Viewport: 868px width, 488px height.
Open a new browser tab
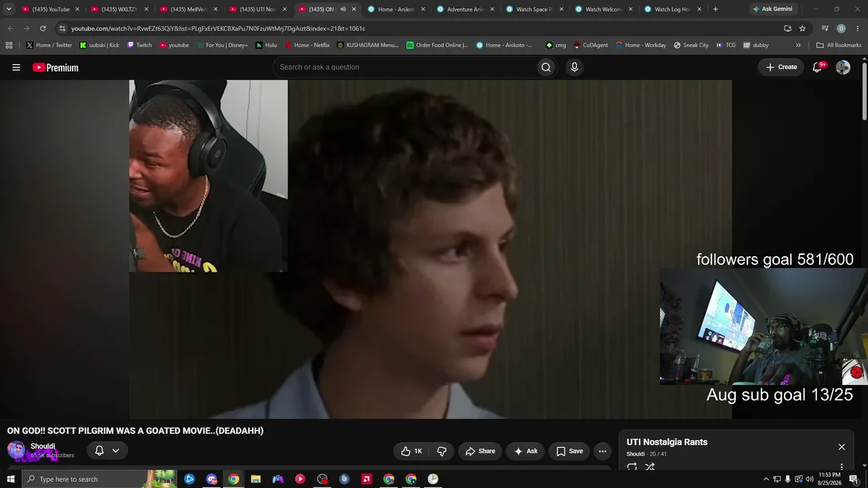715,9
